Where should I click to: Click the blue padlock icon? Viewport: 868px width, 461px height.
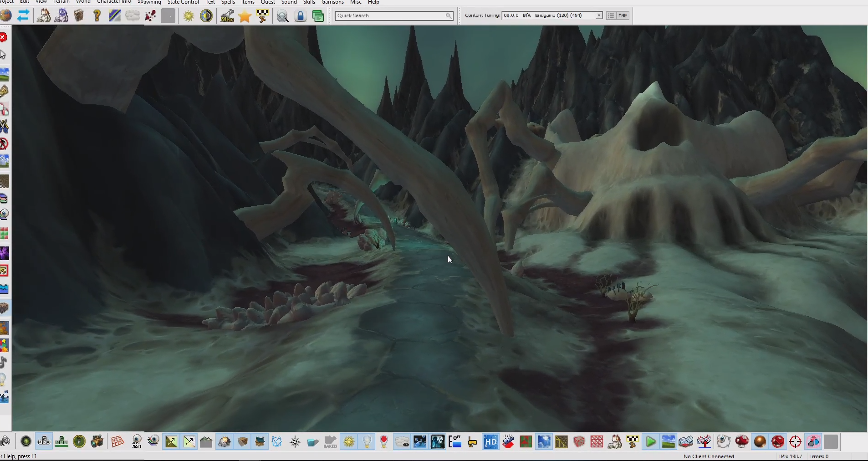[x=301, y=16]
